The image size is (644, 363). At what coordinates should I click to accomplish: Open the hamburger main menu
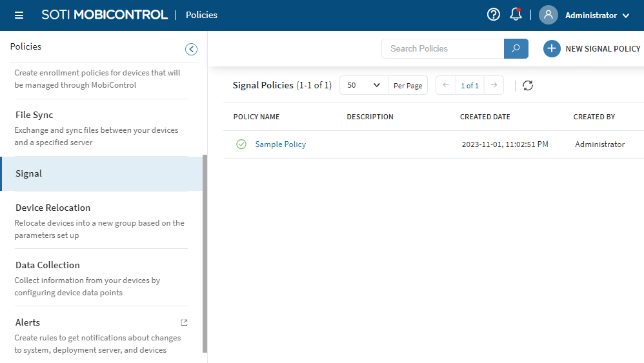[19, 15]
